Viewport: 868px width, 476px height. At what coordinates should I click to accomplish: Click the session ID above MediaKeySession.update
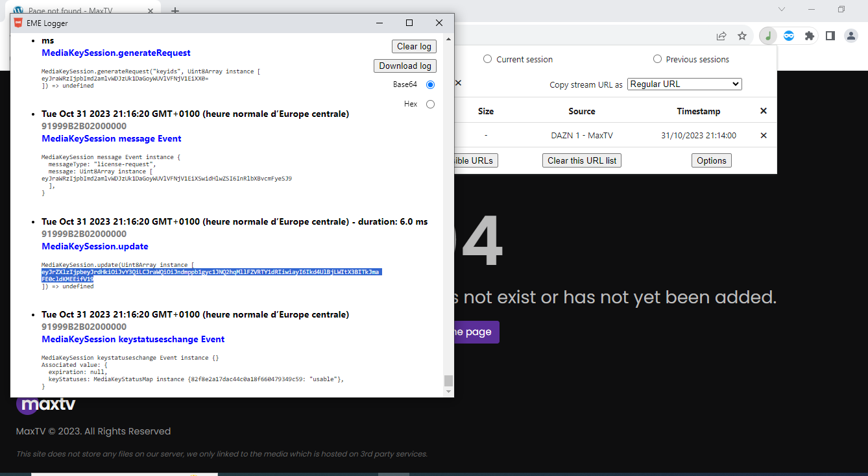[84, 234]
